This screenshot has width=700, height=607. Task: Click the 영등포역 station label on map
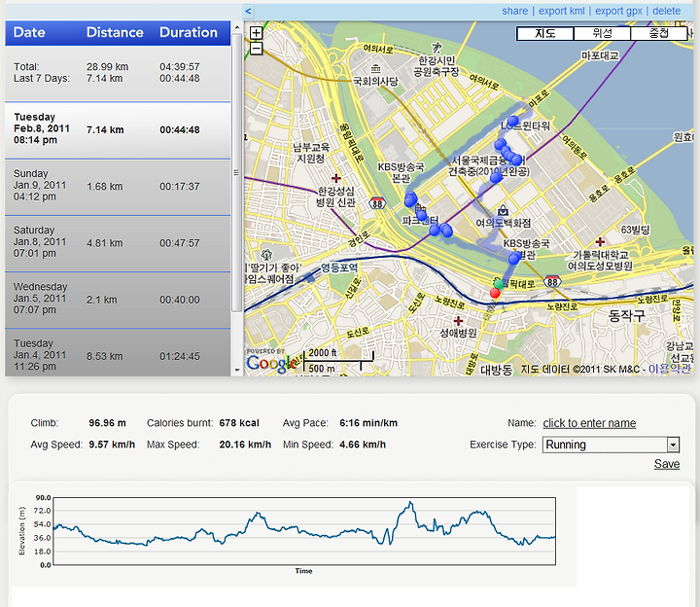point(339,268)
